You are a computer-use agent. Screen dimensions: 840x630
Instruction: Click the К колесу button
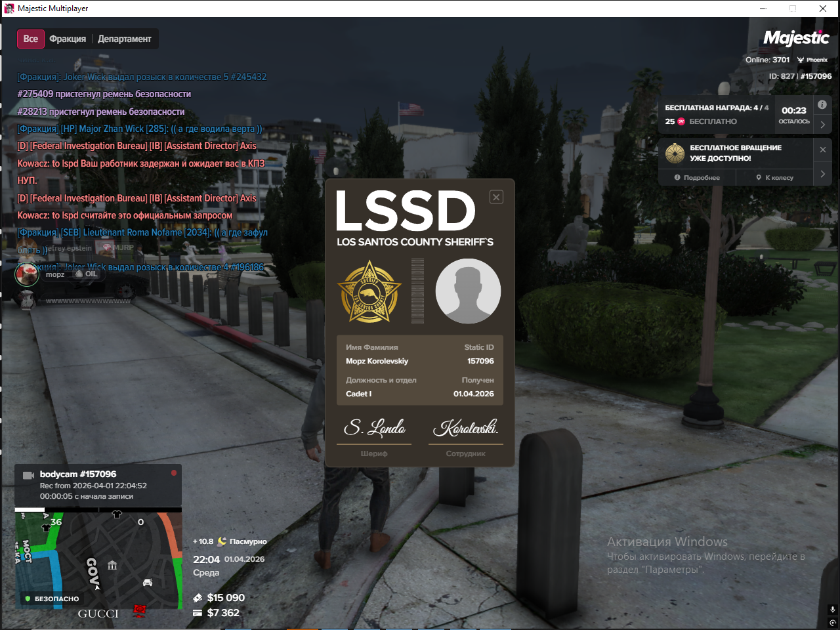pos(774,177)
